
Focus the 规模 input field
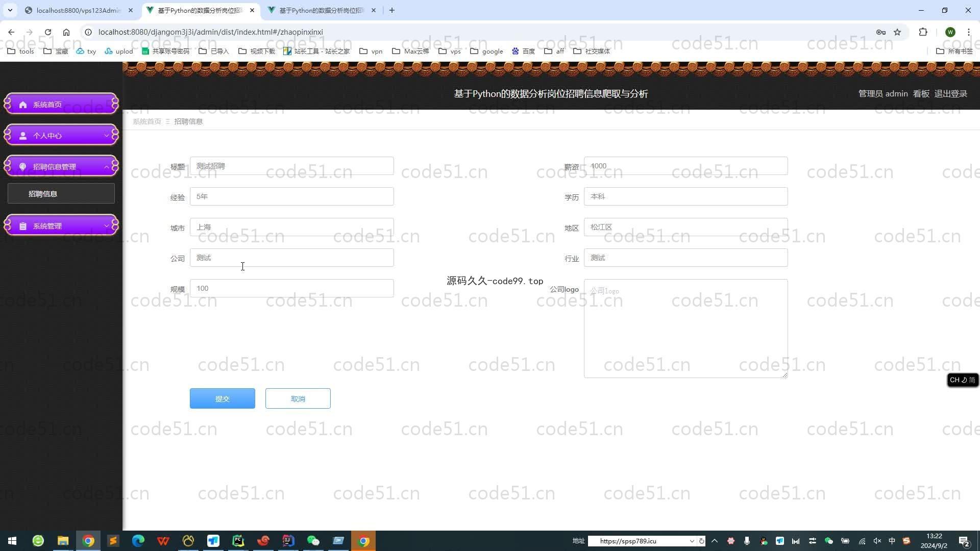(x=292, y=288)
